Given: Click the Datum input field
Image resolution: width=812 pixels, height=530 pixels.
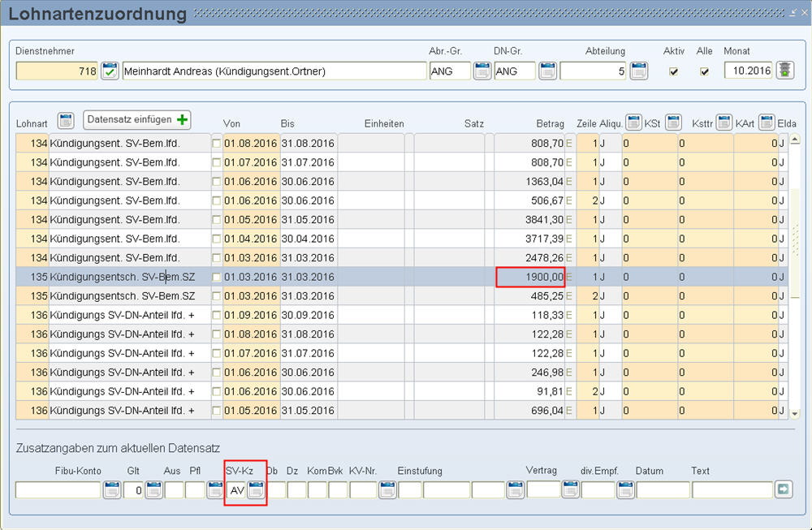Looking at the screenshot, I should [663, 489].
